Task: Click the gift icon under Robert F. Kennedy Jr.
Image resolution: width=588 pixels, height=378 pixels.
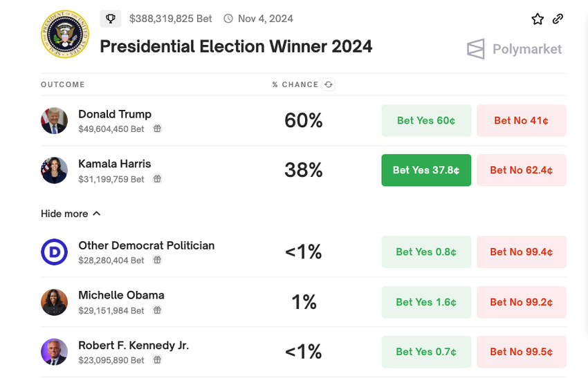Action: [157, 360]
